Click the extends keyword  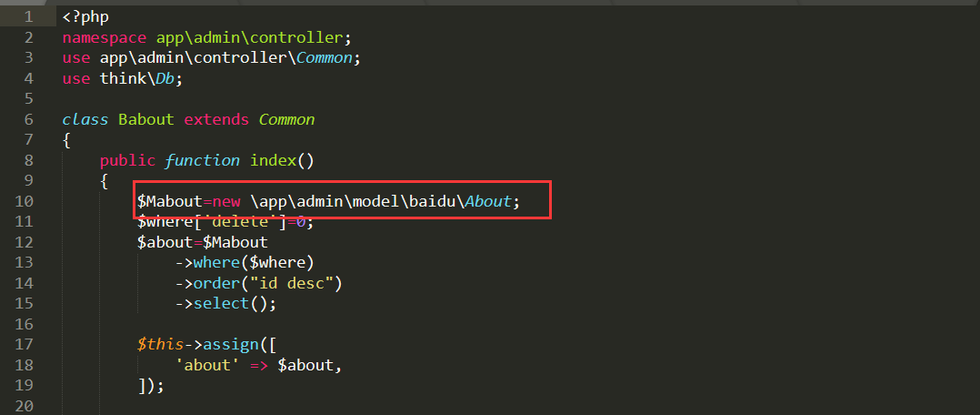click(x=216, y=119)
